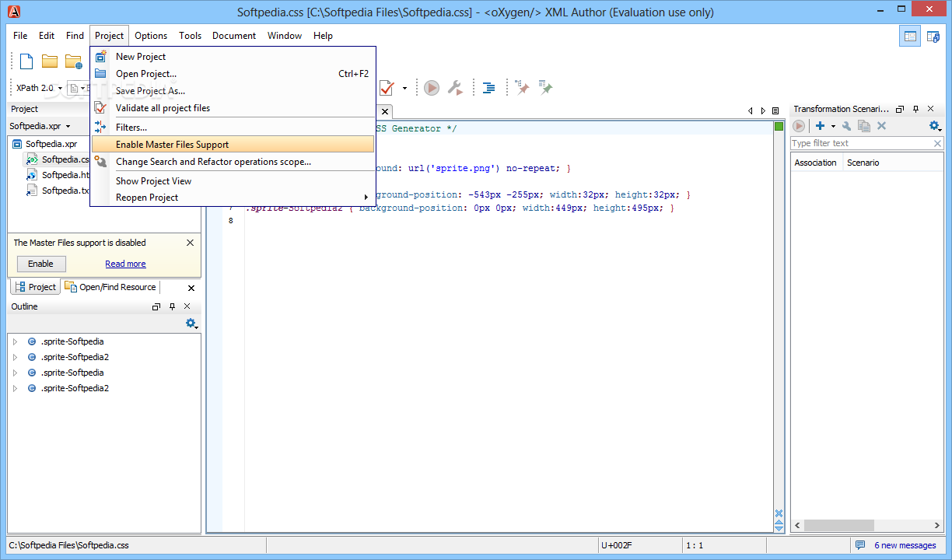Open the Outline settings gear menu
The width and height of the screenshot is (952, 560).
pos(191,324)
